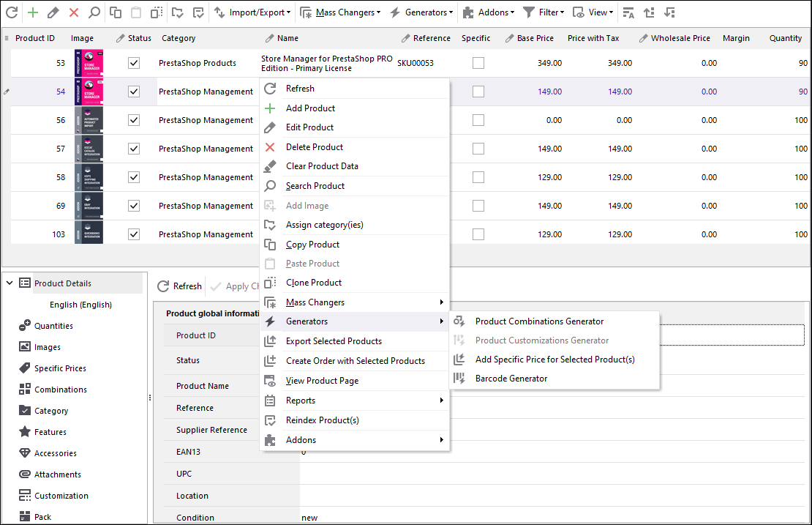Choose Clear Product Data in context menu
Screen dimensions: 812x525
coord(356,166)
